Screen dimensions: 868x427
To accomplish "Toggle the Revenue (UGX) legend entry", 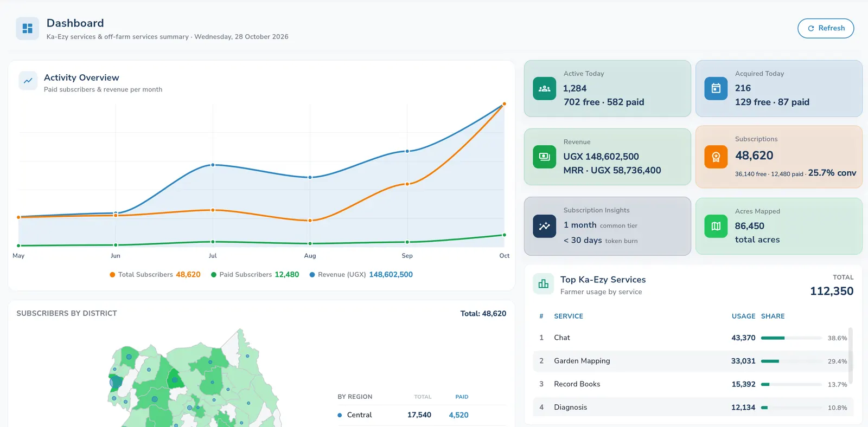I will click(x=361, y=275).
